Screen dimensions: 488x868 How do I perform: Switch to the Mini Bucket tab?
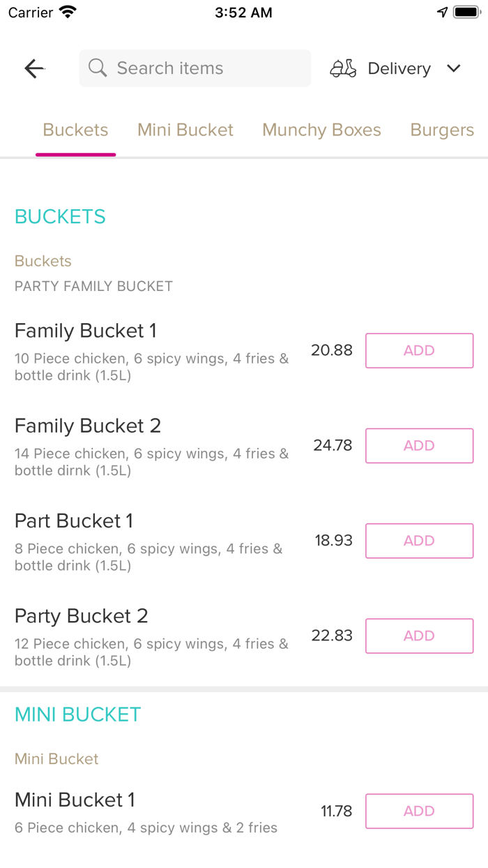(185, 130)
